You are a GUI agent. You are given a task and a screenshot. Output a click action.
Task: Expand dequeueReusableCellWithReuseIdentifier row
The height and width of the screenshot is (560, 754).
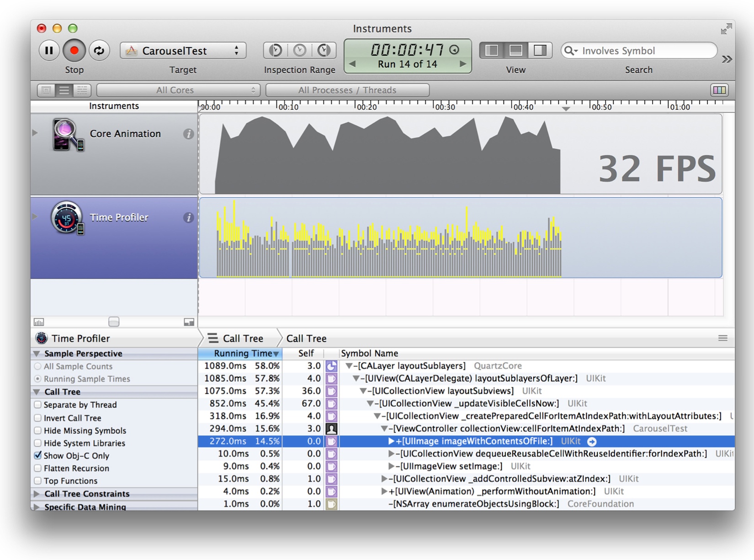tap(391, 454)
